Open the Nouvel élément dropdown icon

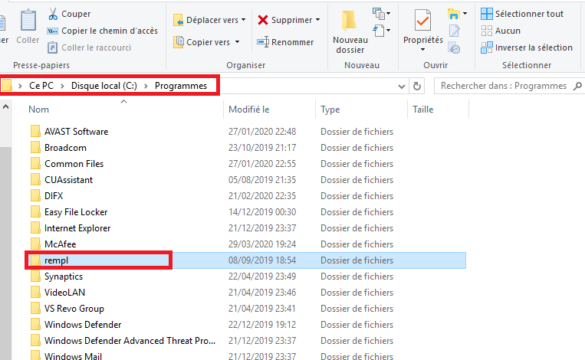point(381,14)
